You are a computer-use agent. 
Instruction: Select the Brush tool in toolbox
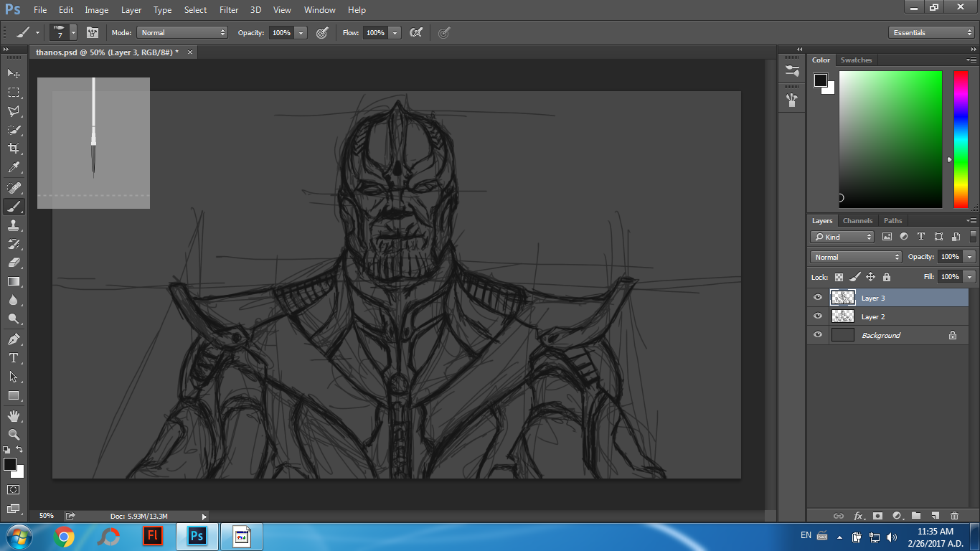[x=14, y=207]
